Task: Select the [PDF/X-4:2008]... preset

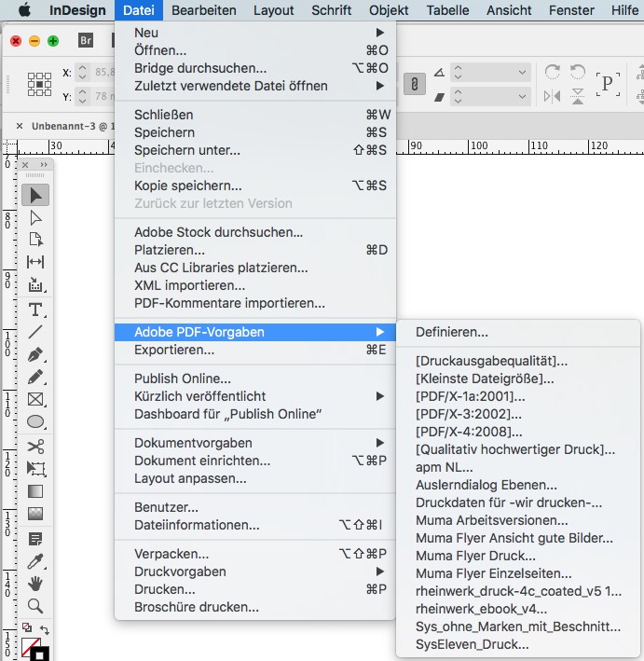Action: click(x=469, y=432)
